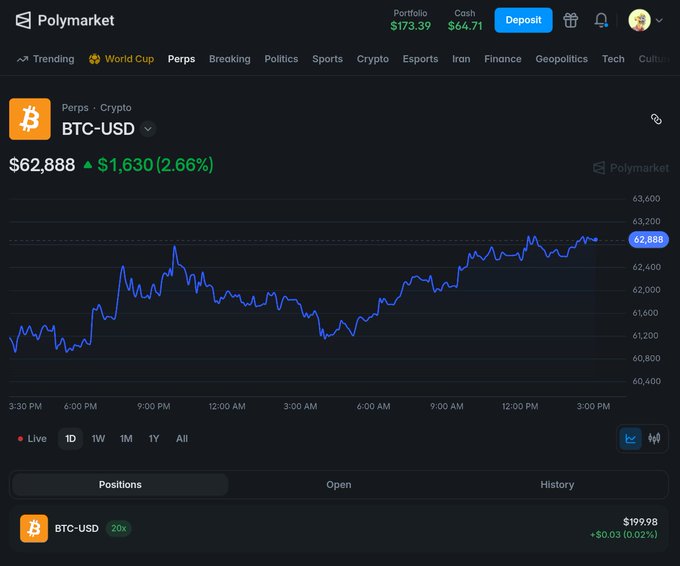Viewport: 680px width, 566px height.
Task: Expand the account menu chevron
Action: [x=659, y=20]
